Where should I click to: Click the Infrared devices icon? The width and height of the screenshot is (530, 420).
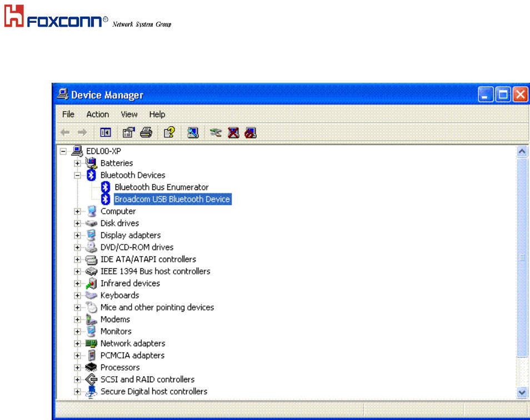pyautogui.click(x=91, y=283)
